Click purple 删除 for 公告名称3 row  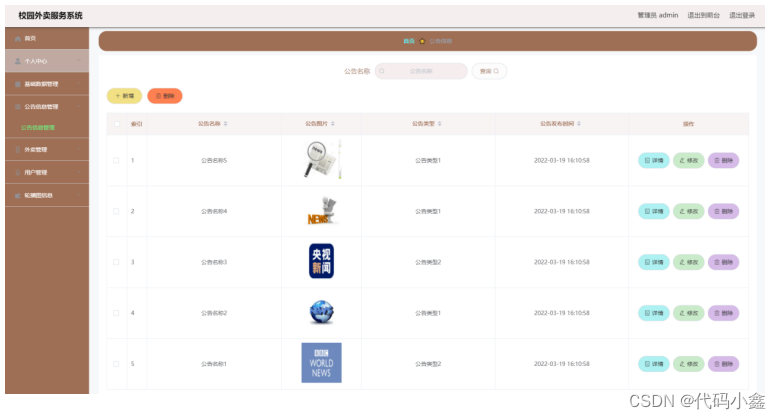coord(723,262)
